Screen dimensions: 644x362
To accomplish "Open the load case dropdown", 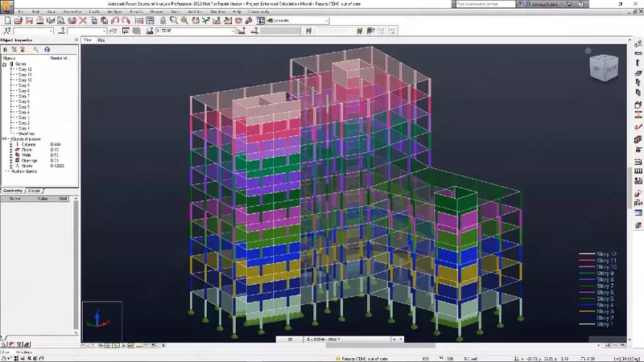I will 234,31.
